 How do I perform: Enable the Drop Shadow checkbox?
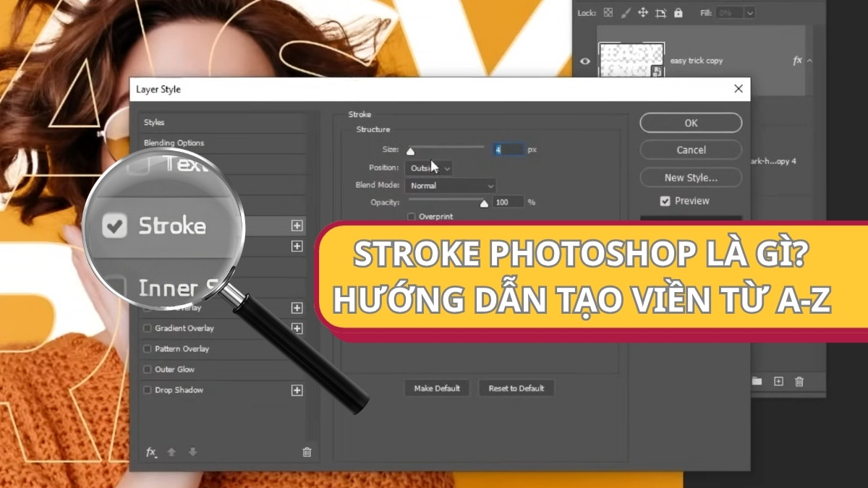click(148, 390)
